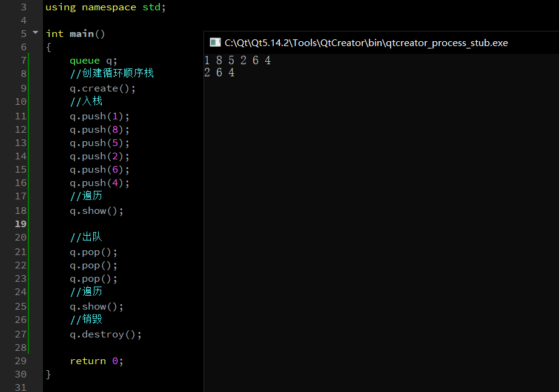Click the comment '//销毁'
The height and width of the screenshot is (392, 559).
pyautogui.click(x=86, y=319)
